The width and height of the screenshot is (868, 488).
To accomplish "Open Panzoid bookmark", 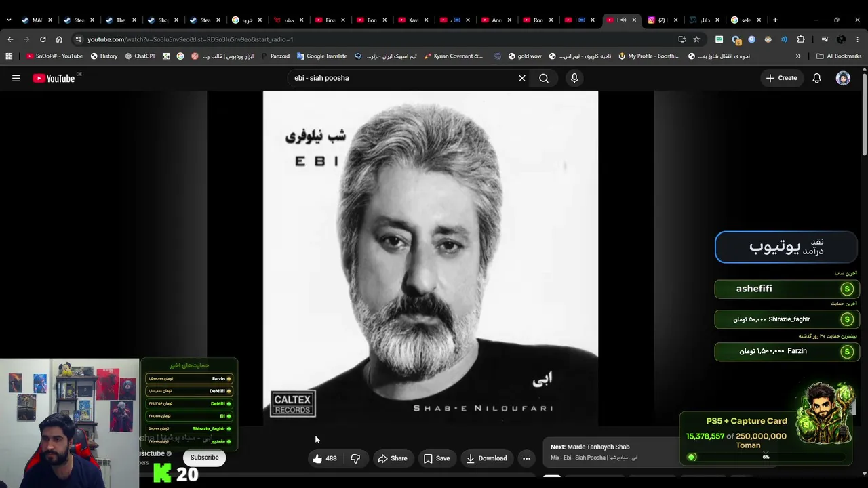I will click(275, 56).
